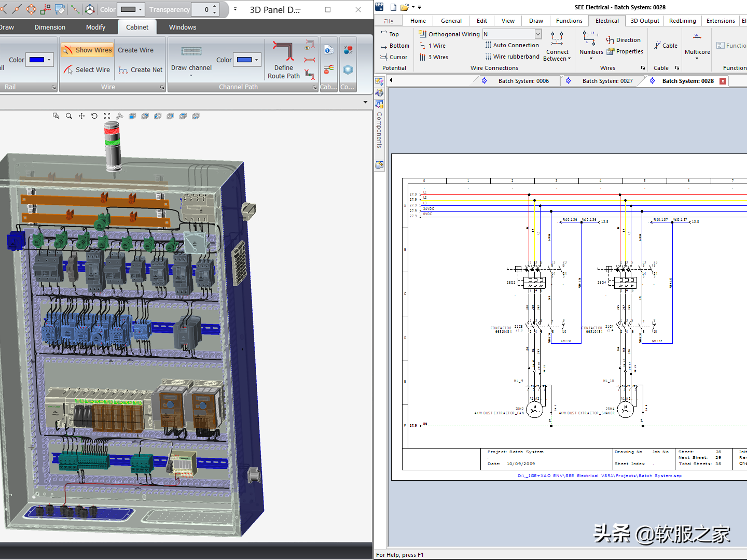Click the pan view icon in 3D viewport
Viewport: 747px width, 560px height.
pyautogui.click(x=81, y=116)
